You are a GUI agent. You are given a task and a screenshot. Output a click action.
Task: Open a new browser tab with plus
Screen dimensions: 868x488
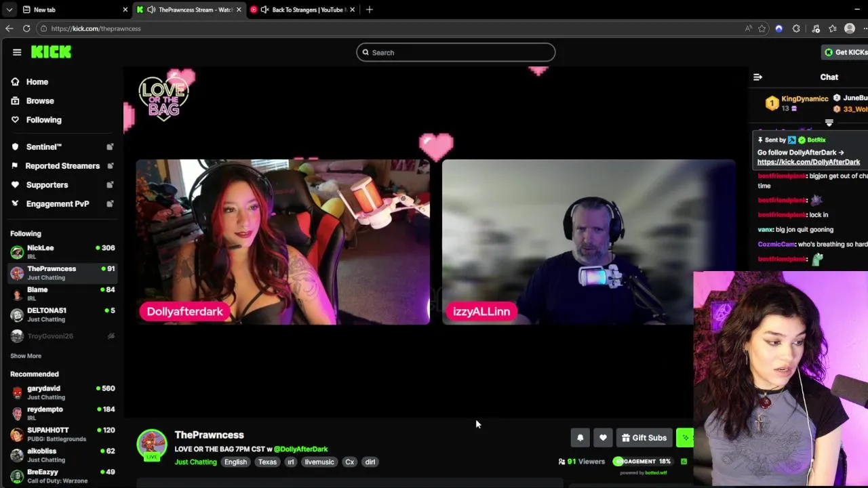coord(369,9)
